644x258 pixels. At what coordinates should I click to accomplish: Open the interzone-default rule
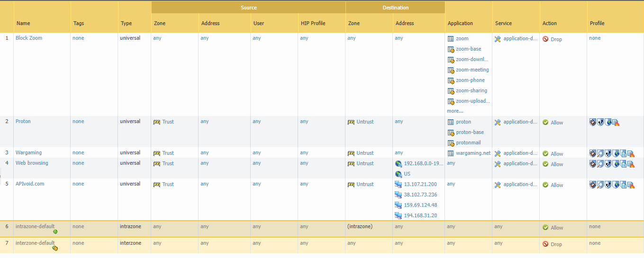point(35,243)
